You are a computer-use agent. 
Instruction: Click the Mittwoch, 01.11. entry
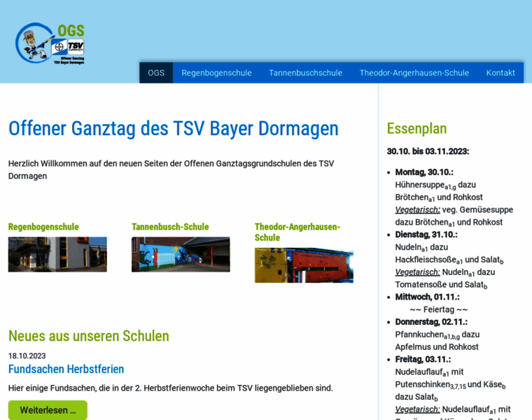(x=427, y=297)
